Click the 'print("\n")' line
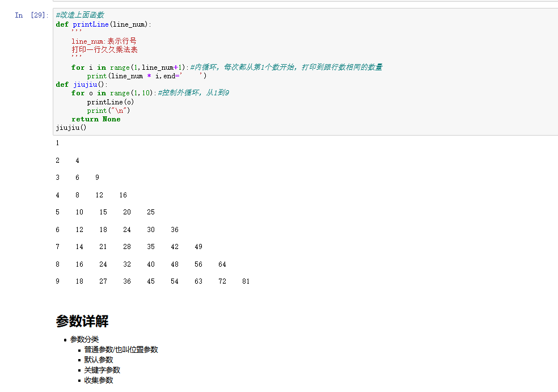 pos(108,111)
